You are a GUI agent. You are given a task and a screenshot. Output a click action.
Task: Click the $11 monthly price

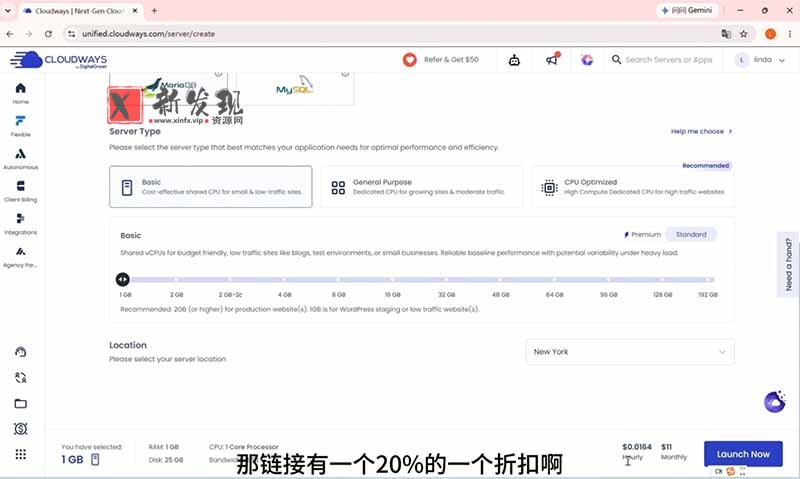pos(666,447)
